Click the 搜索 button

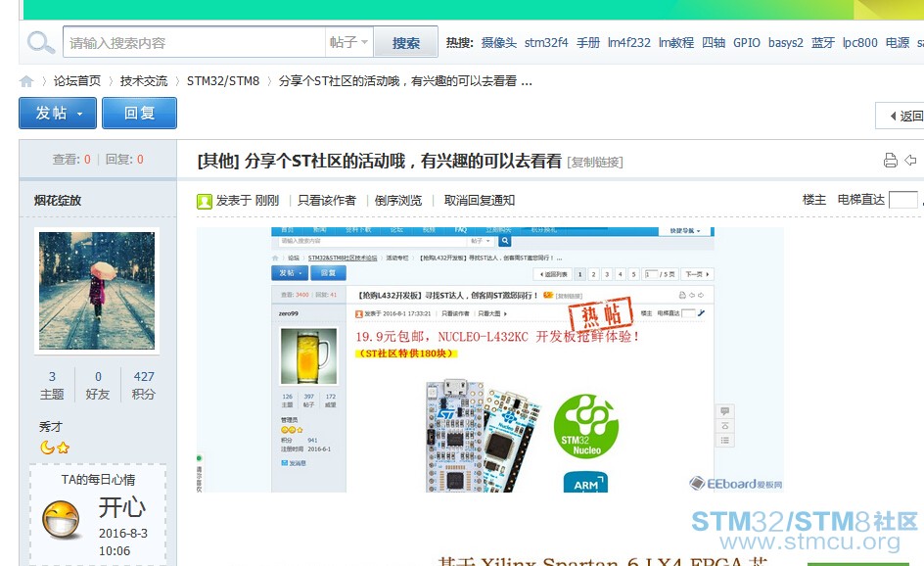pyautogui.click(x=406, y=42)
